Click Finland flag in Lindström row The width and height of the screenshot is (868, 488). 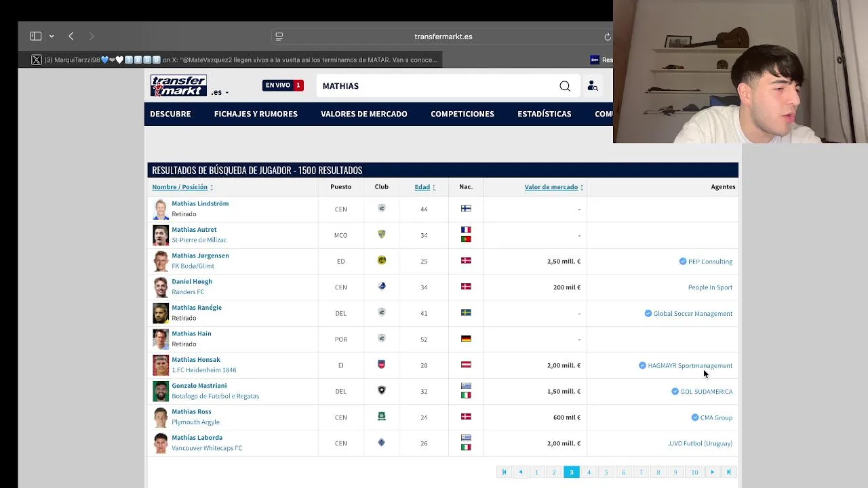[x=466, y=209]
